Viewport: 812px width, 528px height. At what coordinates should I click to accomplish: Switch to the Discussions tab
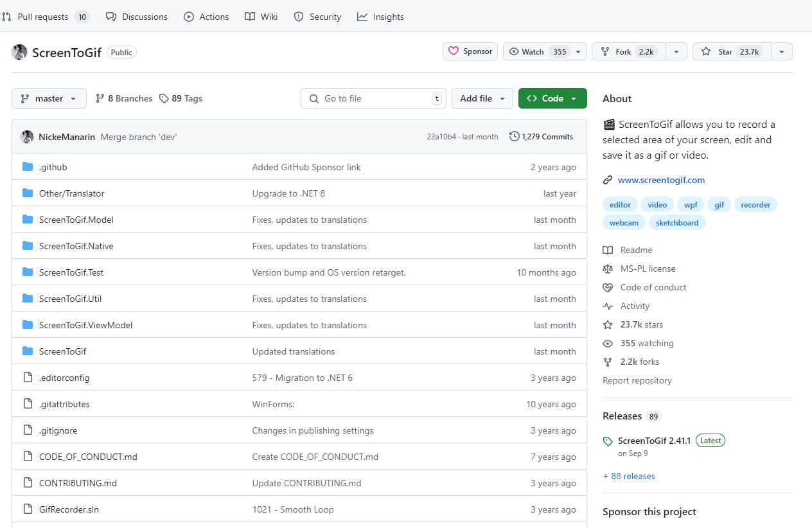[136, 17]
